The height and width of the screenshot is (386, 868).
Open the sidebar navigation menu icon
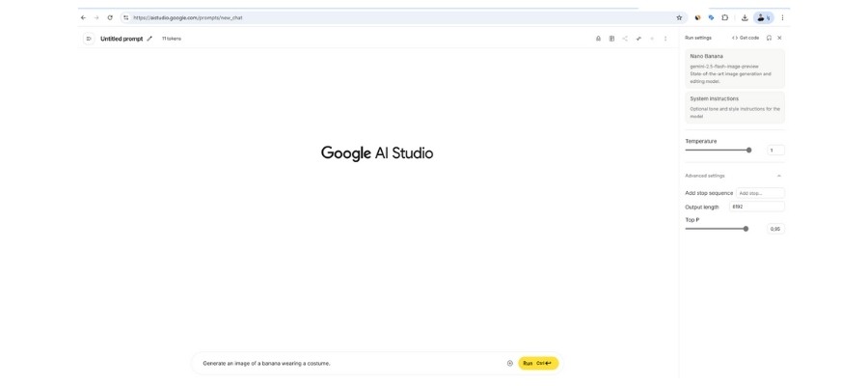tap(89, 39)
